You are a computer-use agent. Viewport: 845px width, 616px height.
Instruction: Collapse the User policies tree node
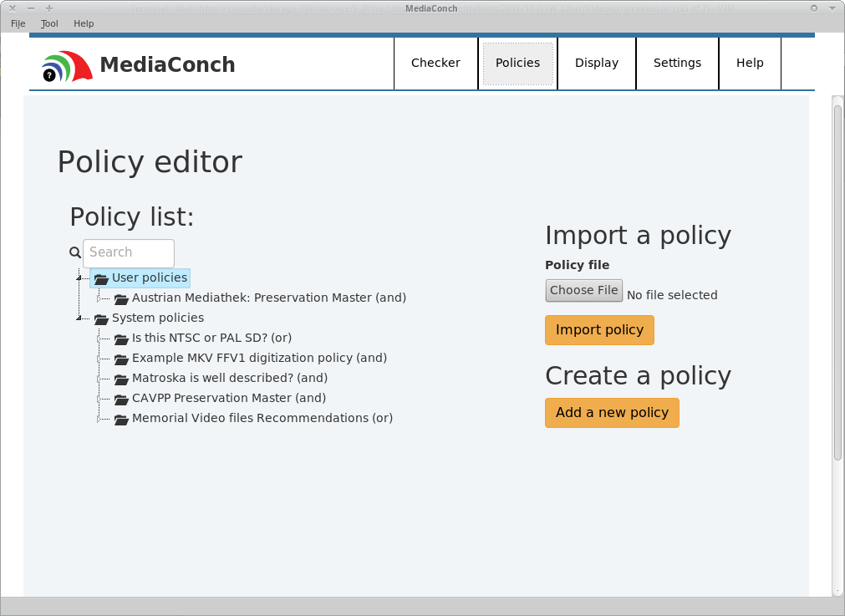[80, 277]
